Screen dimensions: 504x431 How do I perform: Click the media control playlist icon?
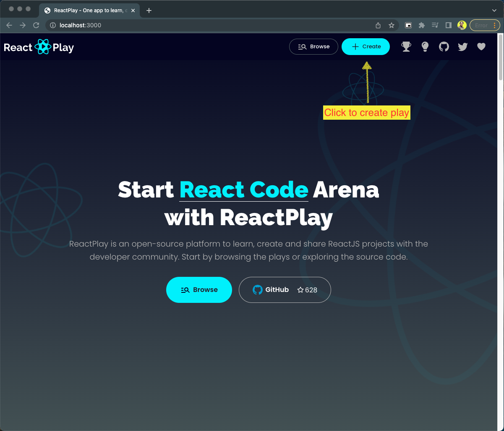click(435, 25)
